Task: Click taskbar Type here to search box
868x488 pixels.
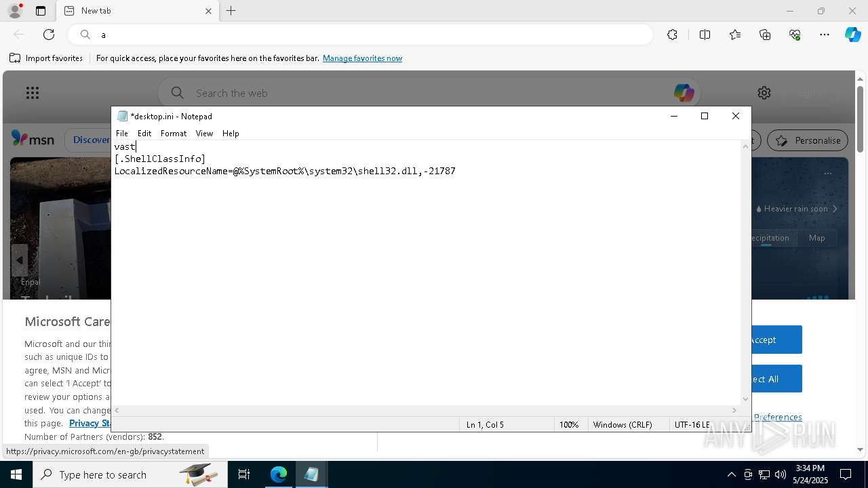Action: click(130, 474)
